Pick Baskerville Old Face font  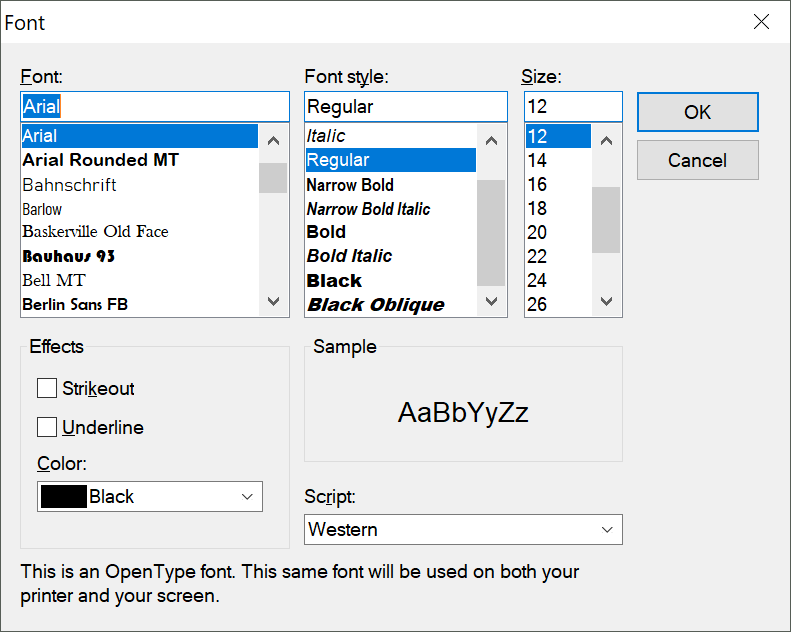tap(95, 232)
